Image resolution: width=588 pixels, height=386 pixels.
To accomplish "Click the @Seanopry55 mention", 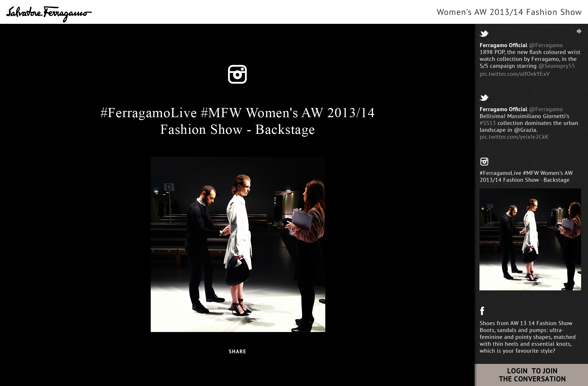I will pyautogui.click(x=556, y=66).
